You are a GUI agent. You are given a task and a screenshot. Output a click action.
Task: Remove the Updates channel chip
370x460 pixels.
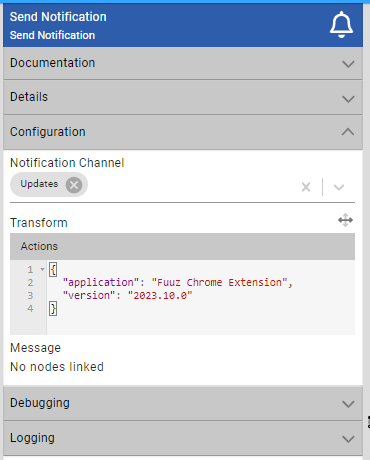74,185
